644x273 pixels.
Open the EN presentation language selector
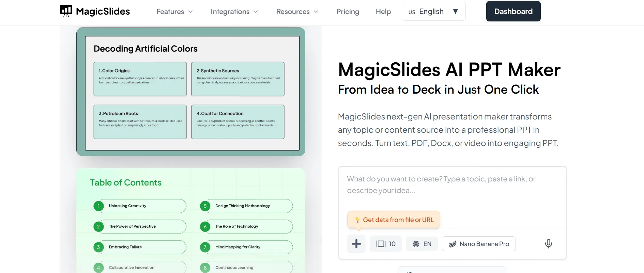[422, 244]
